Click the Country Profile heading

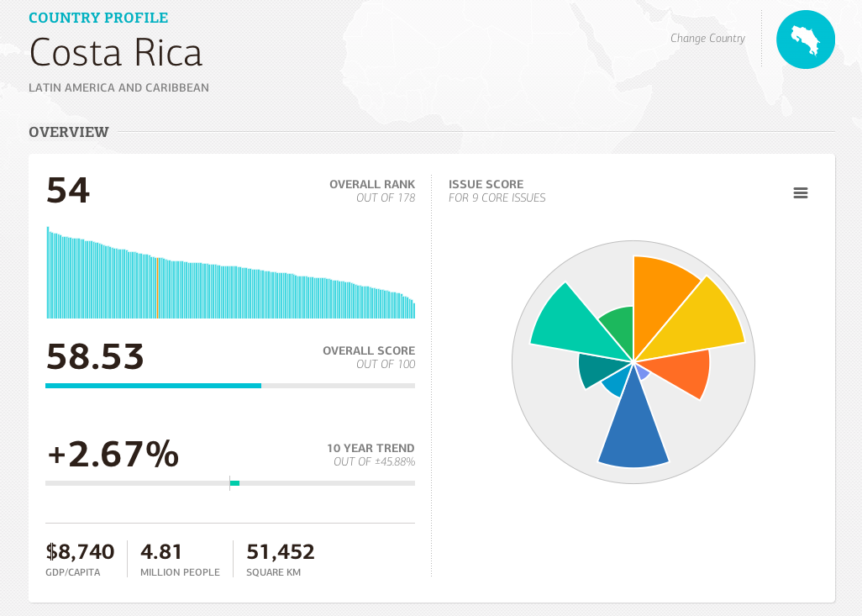coord(98,18)
